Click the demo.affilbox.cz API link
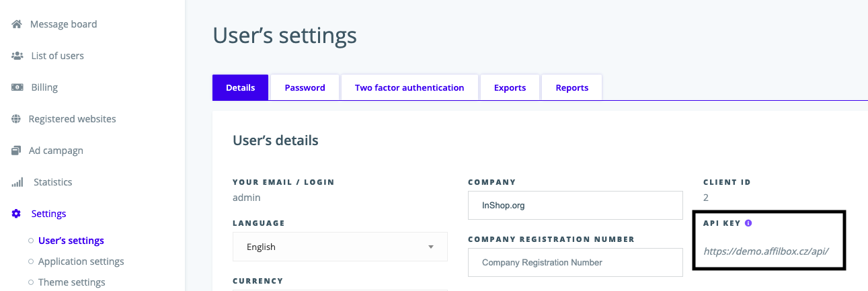Image resolution: width=868 pixels, height=291 pixels. click(766, 251)
